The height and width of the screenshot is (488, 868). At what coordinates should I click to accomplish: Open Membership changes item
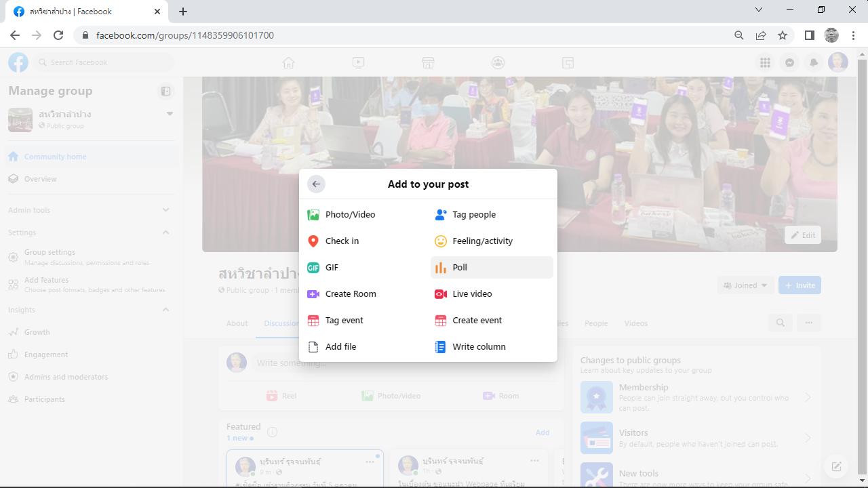pos(696,397)
